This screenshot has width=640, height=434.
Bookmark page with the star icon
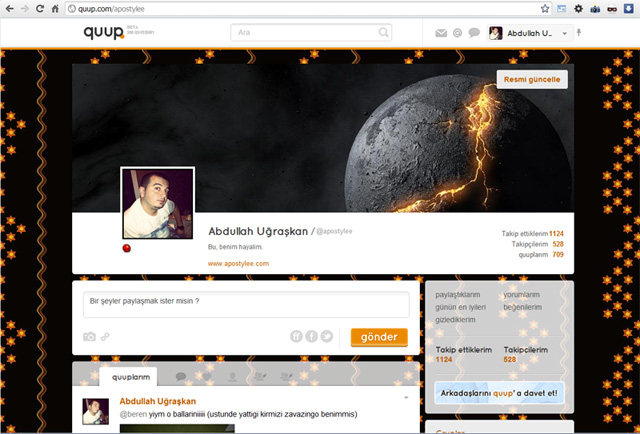[545, 8]
